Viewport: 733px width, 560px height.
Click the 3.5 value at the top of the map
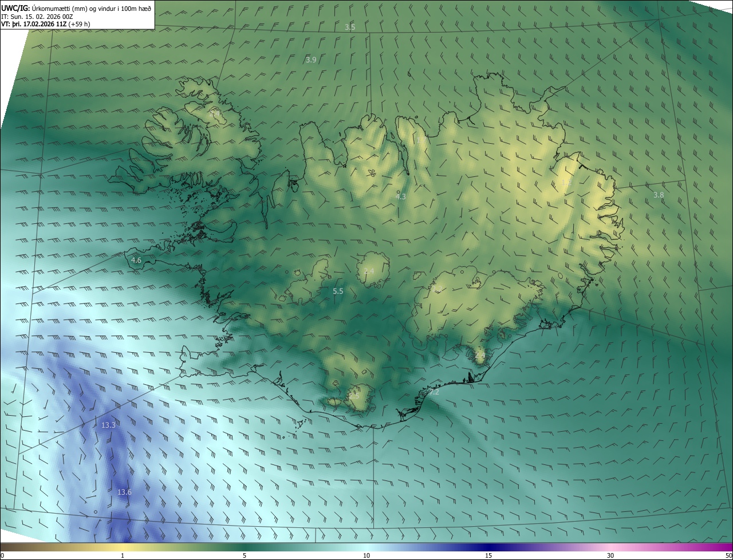(x=350, y=27)
